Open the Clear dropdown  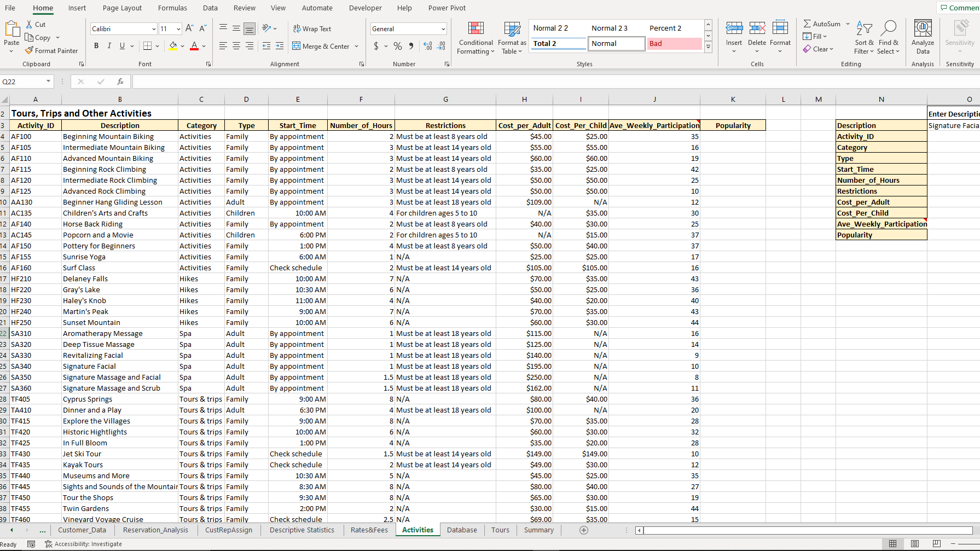click(x=818, y=49)
